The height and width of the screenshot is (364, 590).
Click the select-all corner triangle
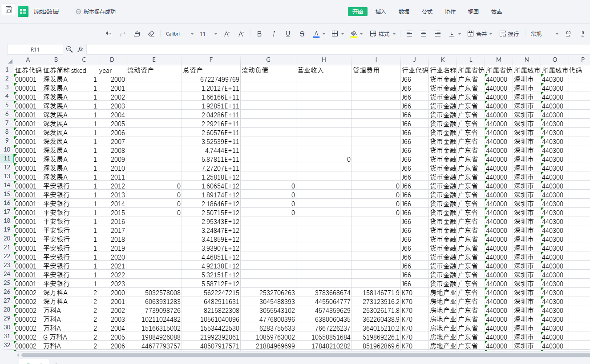(x=10, y=61)
